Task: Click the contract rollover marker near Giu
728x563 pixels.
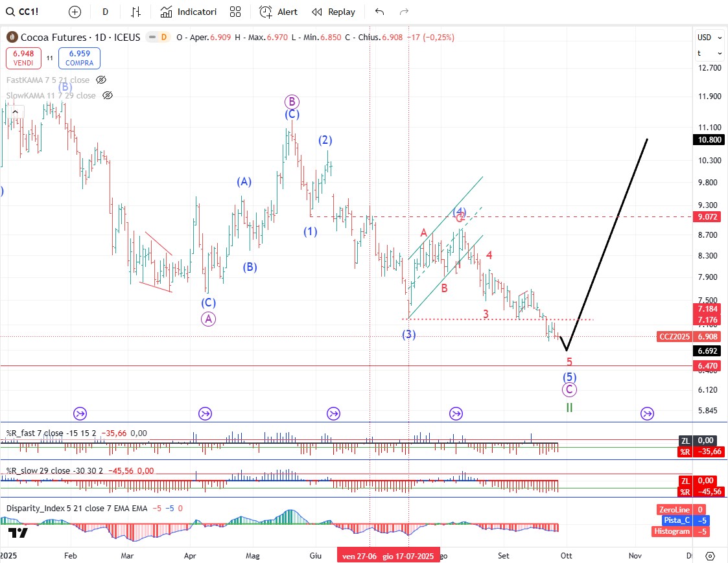Action: click(x=333, y=413)
